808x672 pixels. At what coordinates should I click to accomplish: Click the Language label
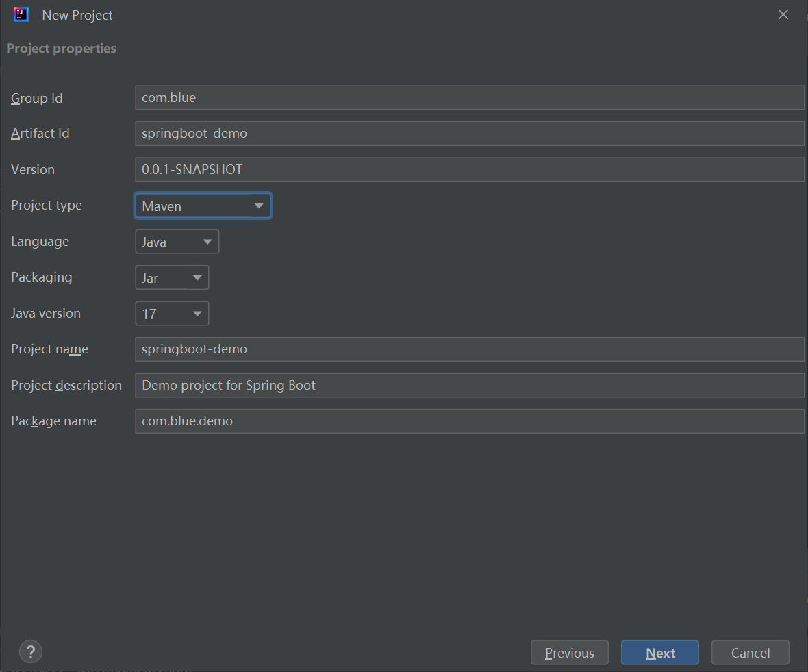(x=40, y=242)
